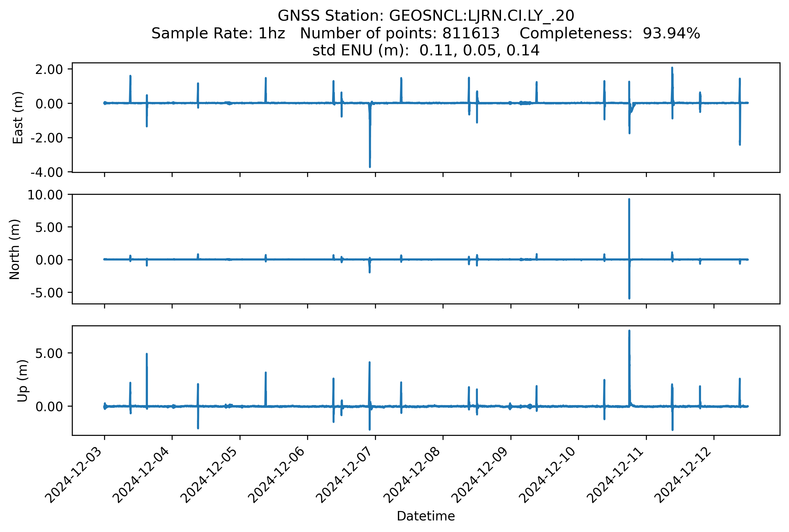
Task: Click the 10.00 tick on North axis
Action: coord(45,195)
